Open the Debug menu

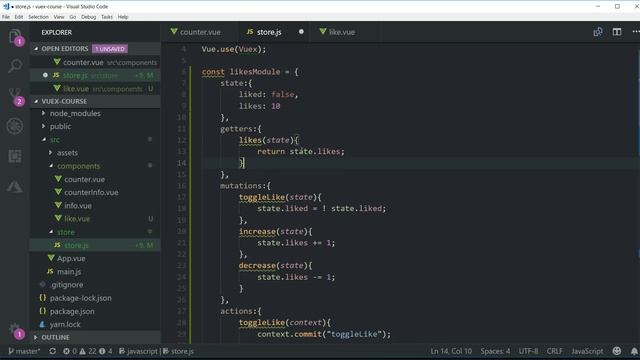(89, 17)
